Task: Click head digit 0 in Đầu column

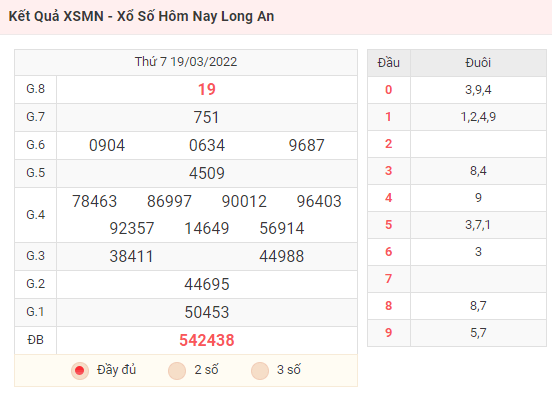Action: 389,90
